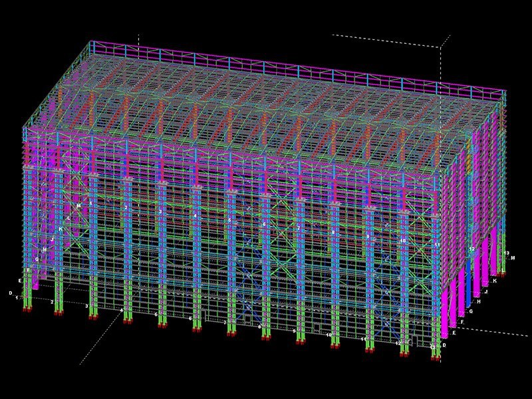Screen dimensions: 532x399
Task: Select grid letter G on the left end wall
Action: pyautogui.click(x=37, y=259)
